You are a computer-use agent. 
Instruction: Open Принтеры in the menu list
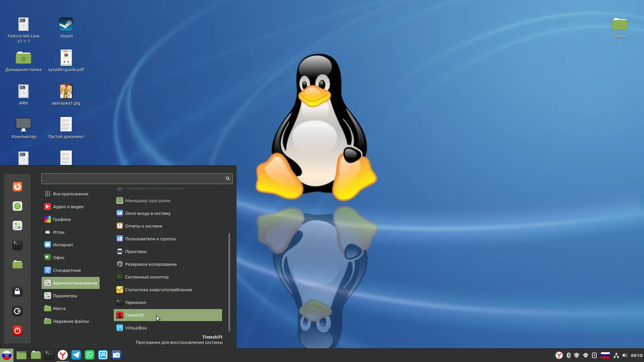168,252
